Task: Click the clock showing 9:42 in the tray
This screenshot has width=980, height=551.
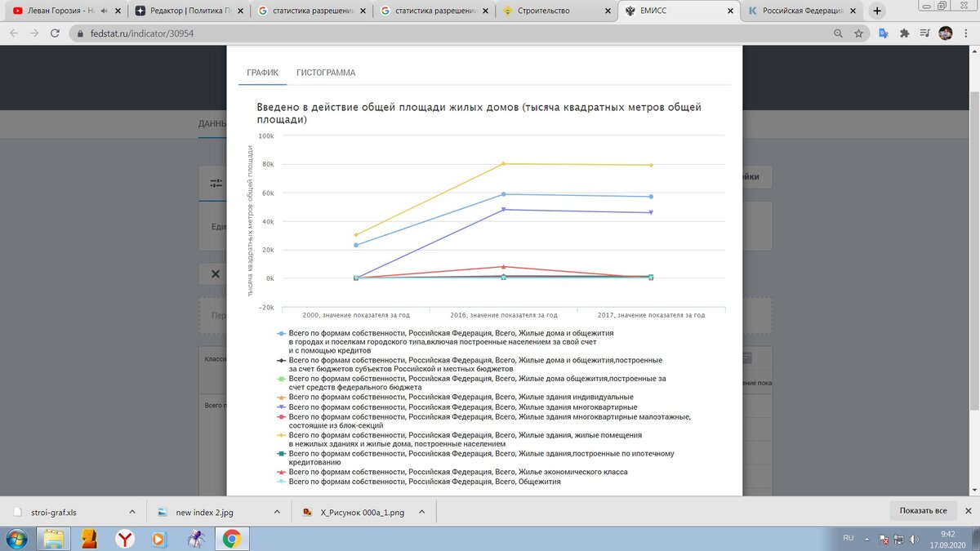Action: tap(947, 534)
